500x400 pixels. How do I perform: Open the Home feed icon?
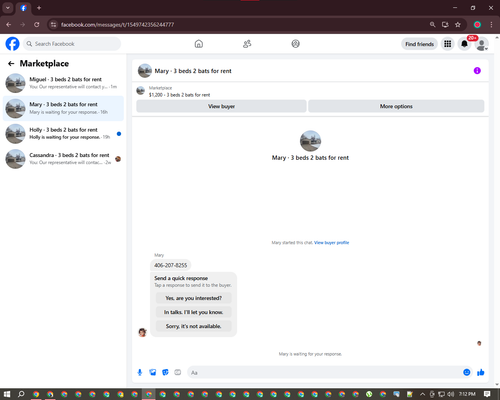click(x=199, y=44)
